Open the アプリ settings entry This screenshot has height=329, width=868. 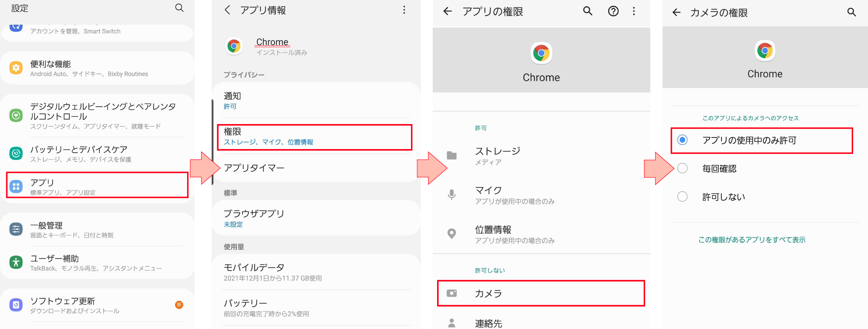click(97, 186)
